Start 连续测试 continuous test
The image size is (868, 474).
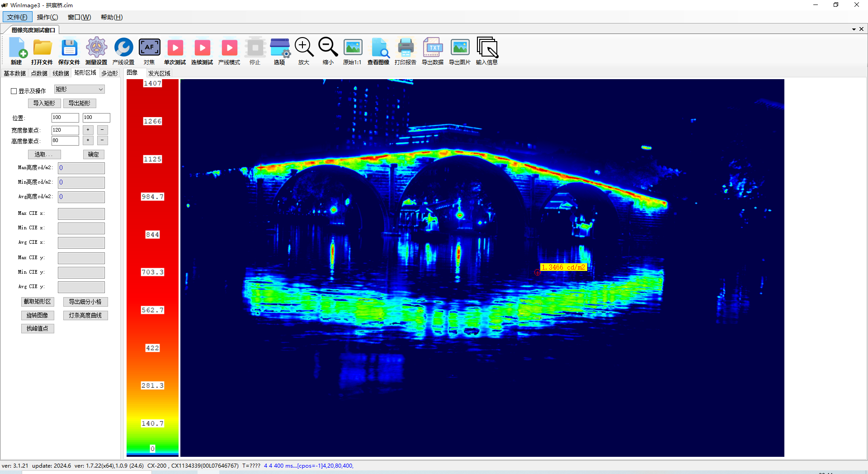(202, 51)
